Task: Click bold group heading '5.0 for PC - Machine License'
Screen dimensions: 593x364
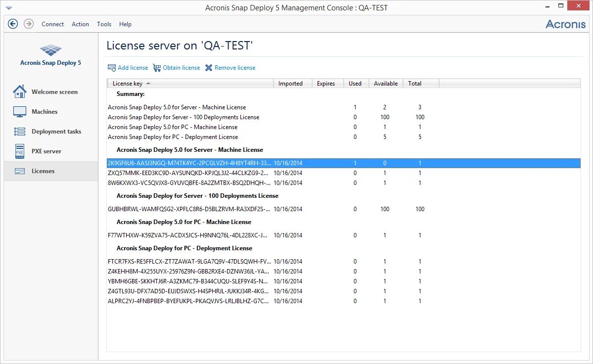Action: (x=184, y=222)
